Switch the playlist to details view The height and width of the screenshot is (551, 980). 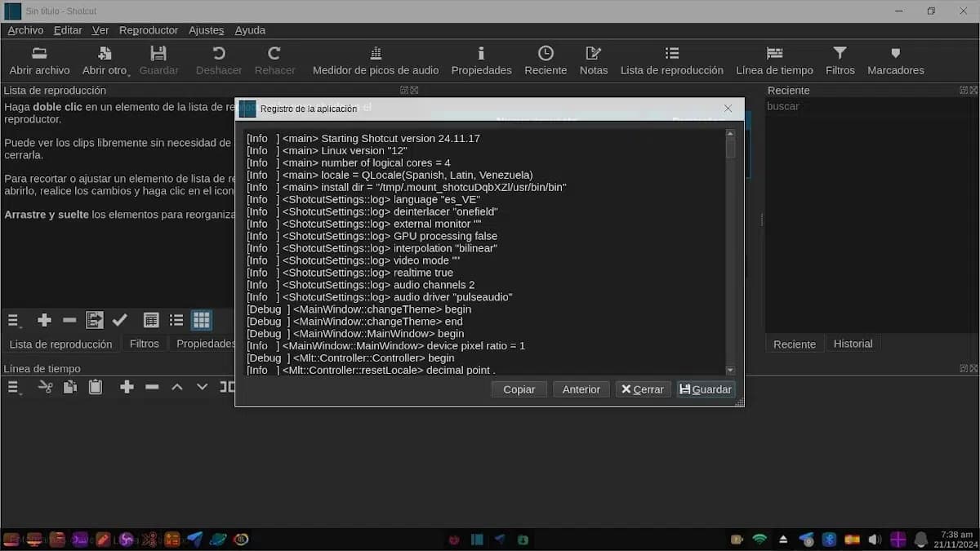click(151, 320)
